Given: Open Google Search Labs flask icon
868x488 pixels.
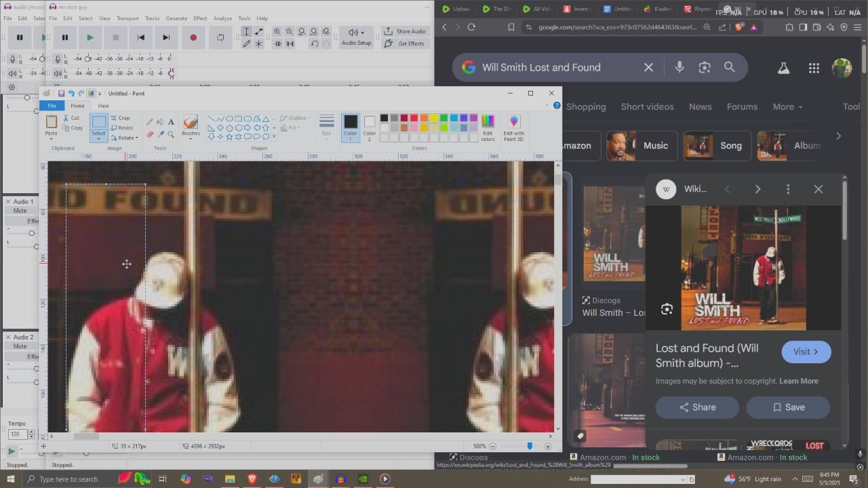Looking at the screenshot, I should coord(783,68).
